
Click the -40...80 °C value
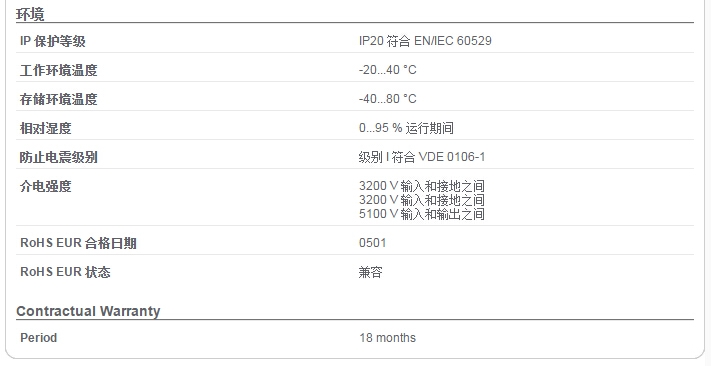point(388,99)
